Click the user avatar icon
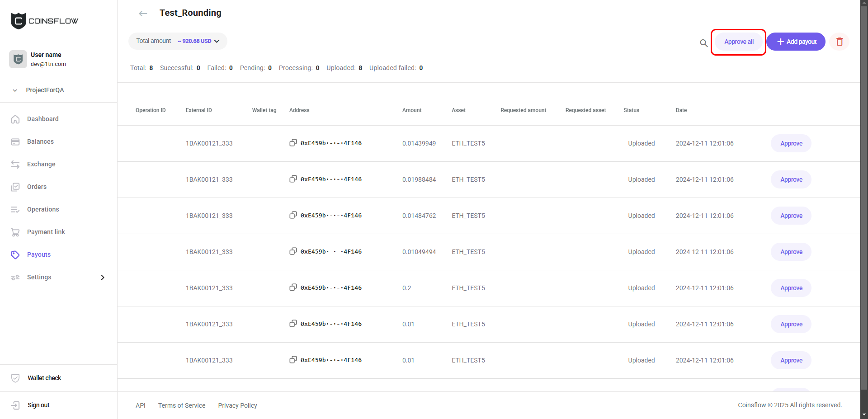The height and width of the screenshot is (419, 868). pos(18,59)
